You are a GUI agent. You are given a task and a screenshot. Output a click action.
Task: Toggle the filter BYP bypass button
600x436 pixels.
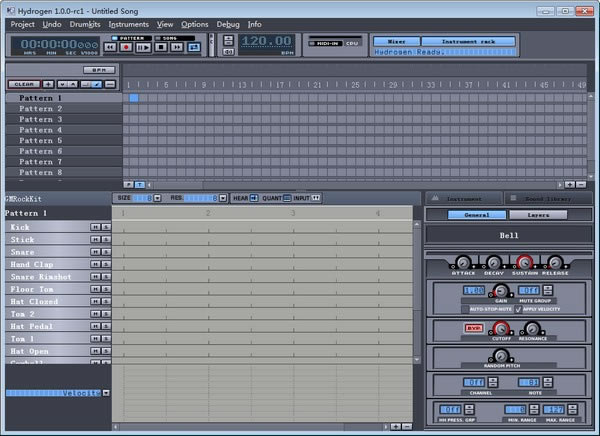coord(473,328)
